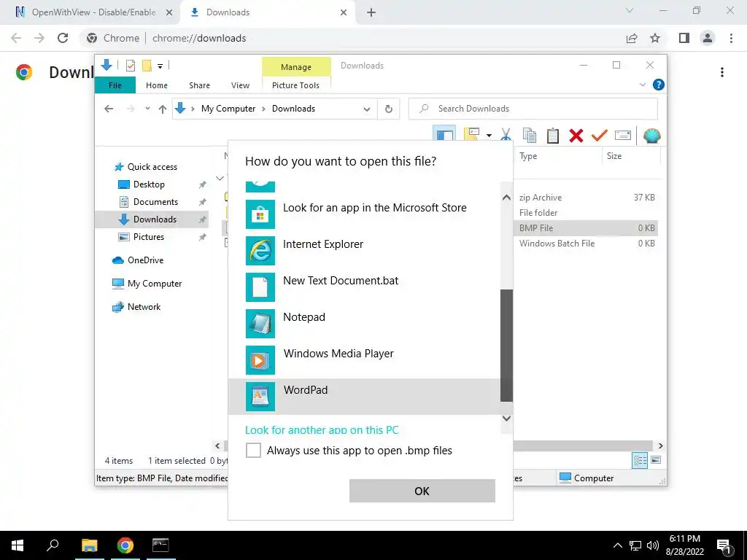Screen dimensions: 747x560
Task: Switch to large icons view in status bar
Action: click(x=656, y=460)
